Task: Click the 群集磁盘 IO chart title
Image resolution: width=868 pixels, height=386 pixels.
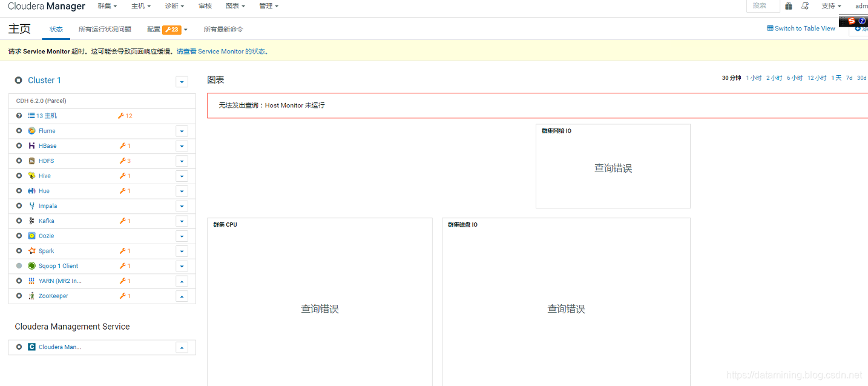Action: 462,225
